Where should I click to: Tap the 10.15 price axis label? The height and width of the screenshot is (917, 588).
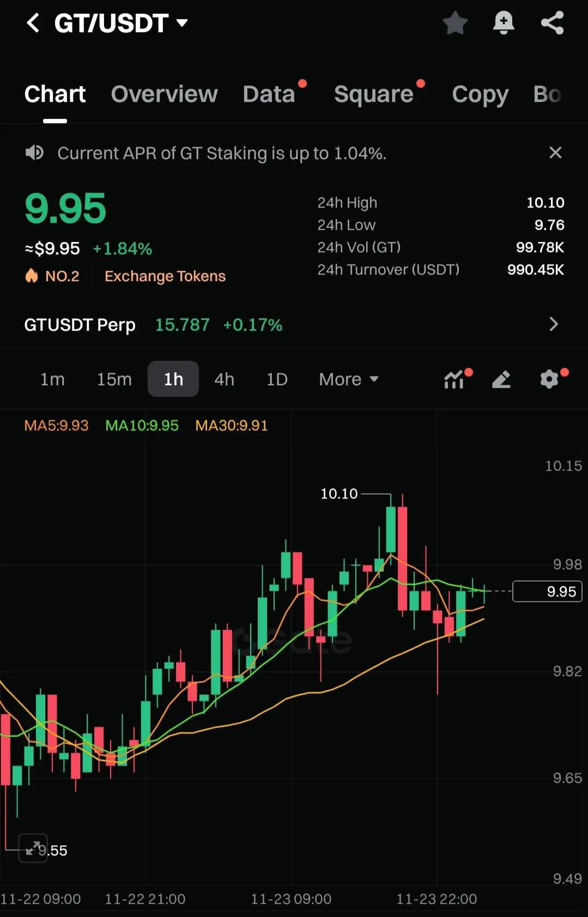point(563,466)
